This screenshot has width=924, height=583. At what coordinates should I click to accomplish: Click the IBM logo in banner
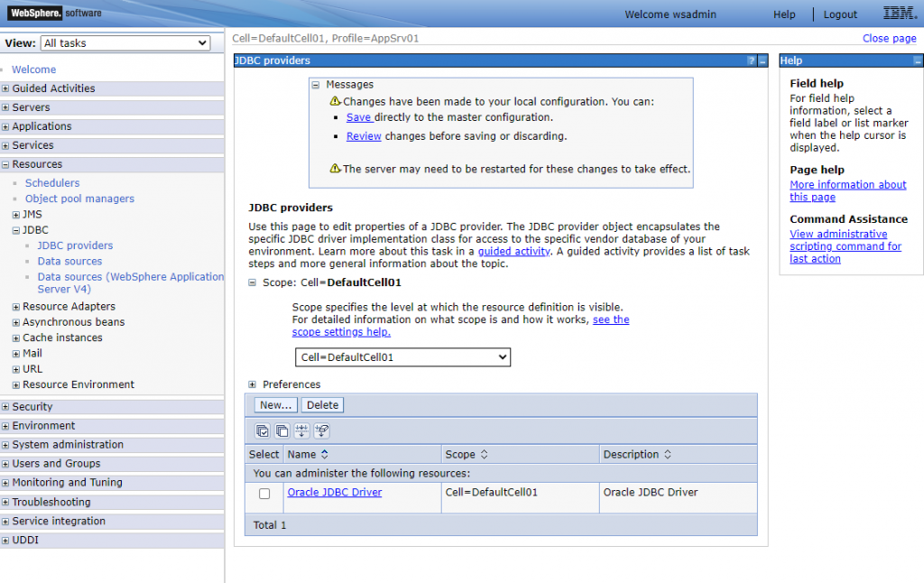(x=901, y=13)
